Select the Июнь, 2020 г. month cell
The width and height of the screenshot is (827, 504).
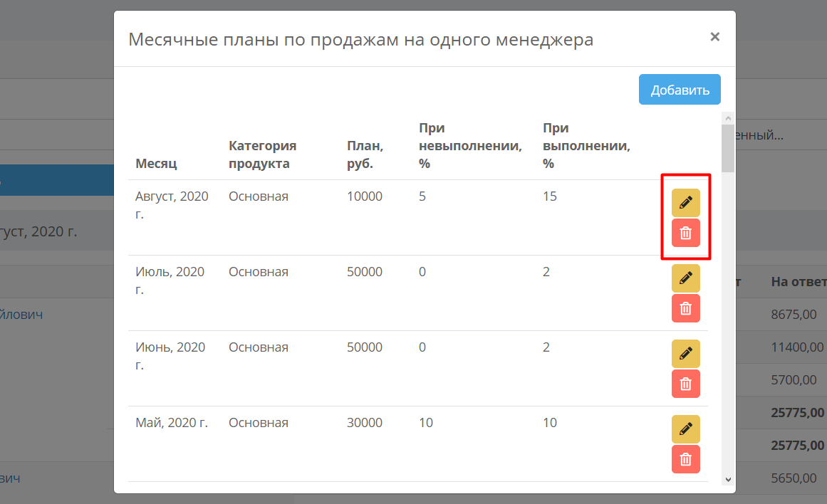click(170, 356)
